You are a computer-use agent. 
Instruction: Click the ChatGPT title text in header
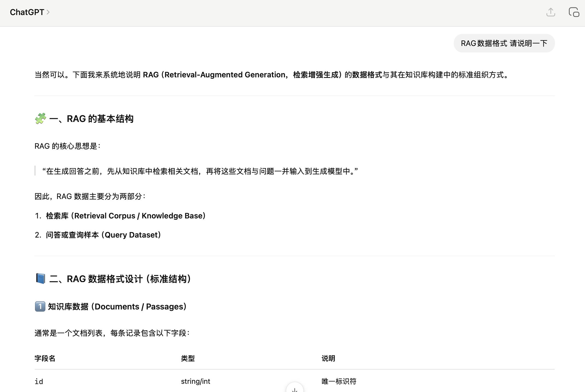coord(27,12)
